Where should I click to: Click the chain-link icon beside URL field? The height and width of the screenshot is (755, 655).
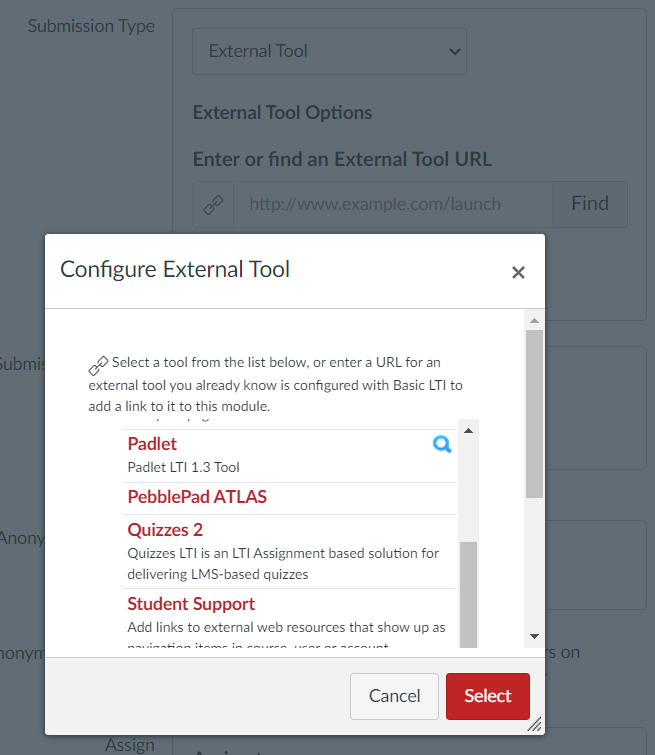(213, 204)
